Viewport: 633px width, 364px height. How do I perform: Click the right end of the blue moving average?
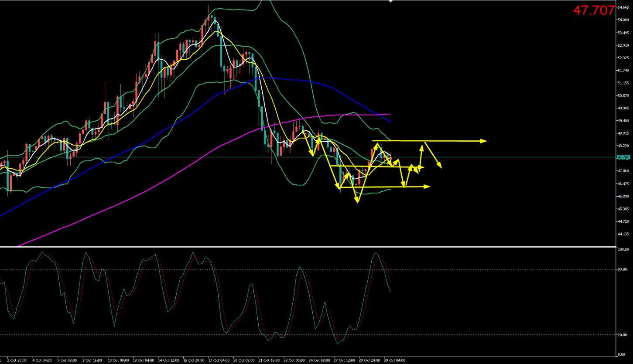(x=390, y=122)
